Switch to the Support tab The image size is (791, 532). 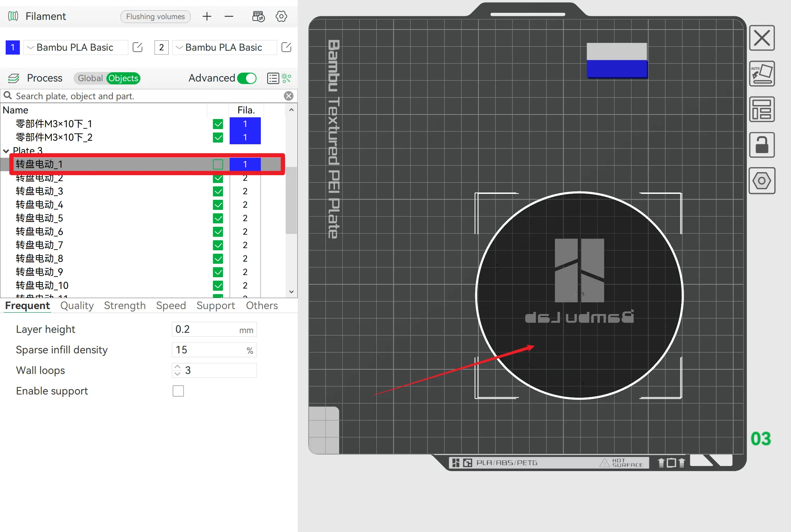click(216, 306)
